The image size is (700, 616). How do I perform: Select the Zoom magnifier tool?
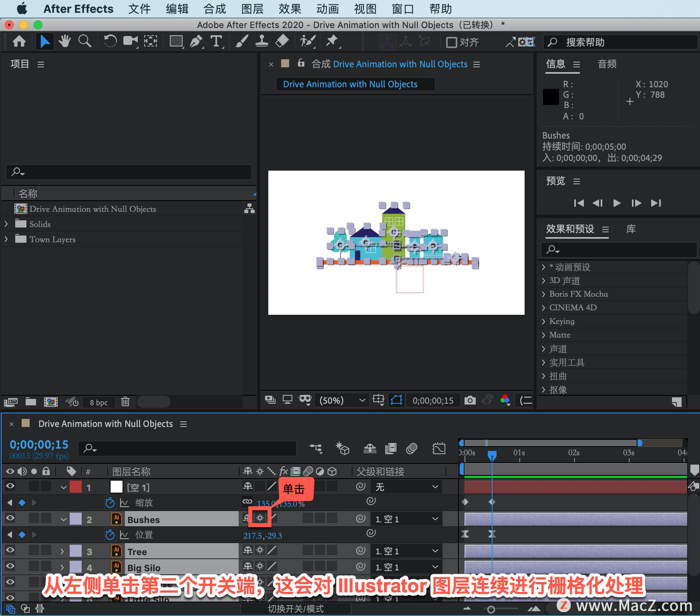click(84, 41)
